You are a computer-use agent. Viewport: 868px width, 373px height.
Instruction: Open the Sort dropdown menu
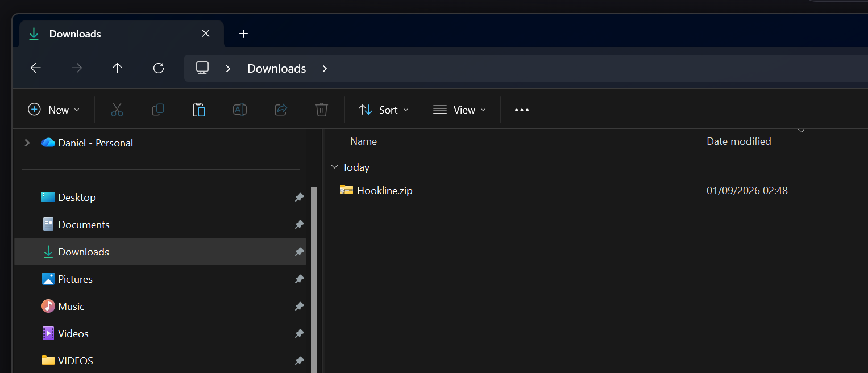(x=384, y=110)
